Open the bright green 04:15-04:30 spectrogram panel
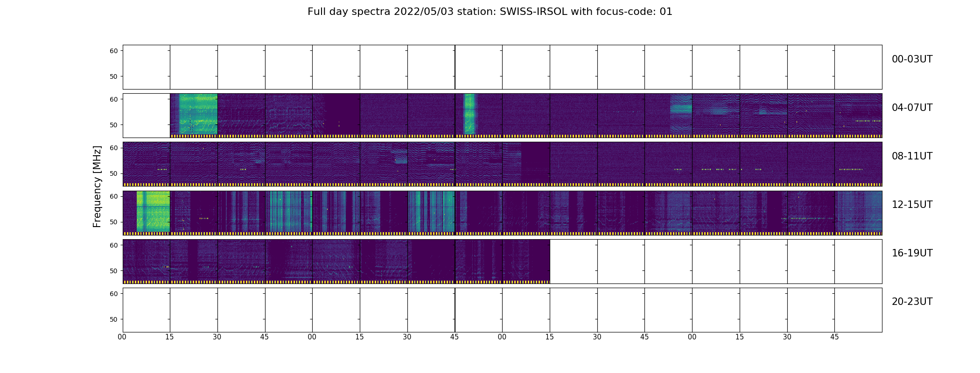The width and height of the screenshot is (980, 373). (x=194, y=116)
